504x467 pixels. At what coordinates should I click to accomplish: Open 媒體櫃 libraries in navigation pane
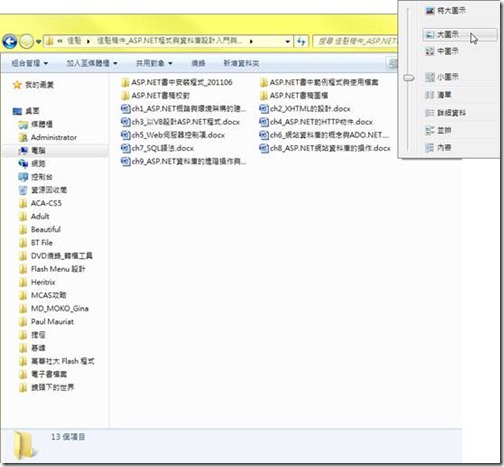pyautogui.click(x=35, y=124)
